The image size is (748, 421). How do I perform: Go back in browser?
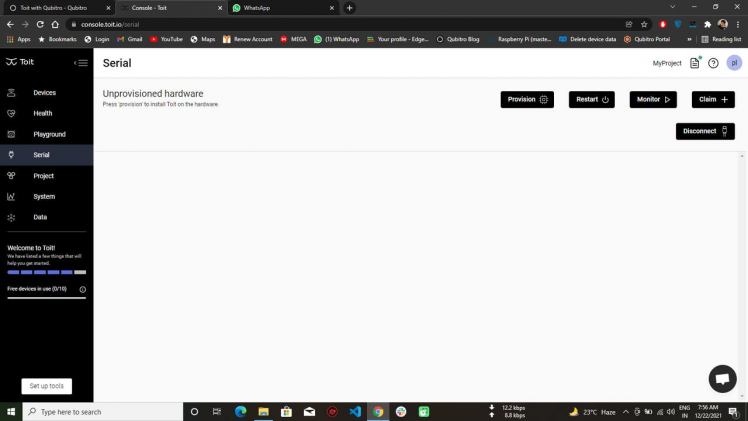(x=10, y=24)
